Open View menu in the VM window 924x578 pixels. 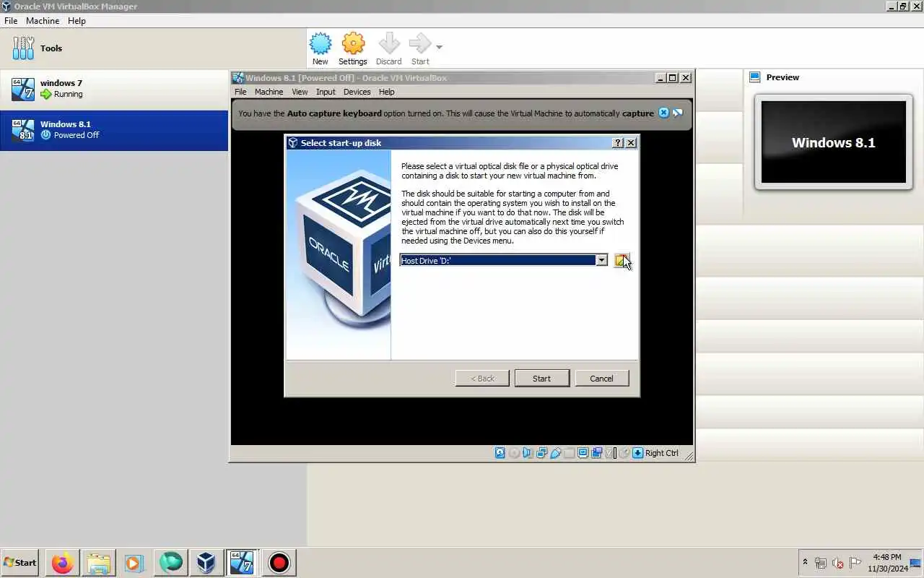coord(300,92)
